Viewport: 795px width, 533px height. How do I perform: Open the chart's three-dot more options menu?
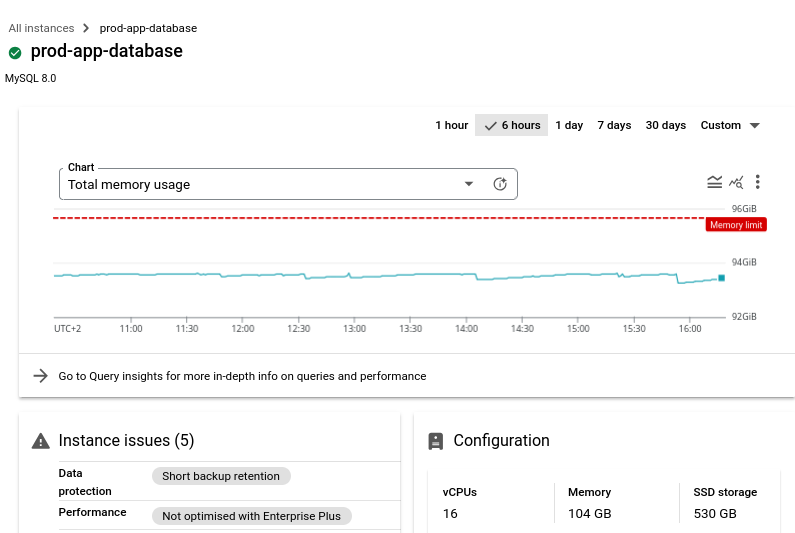point(758,182)
